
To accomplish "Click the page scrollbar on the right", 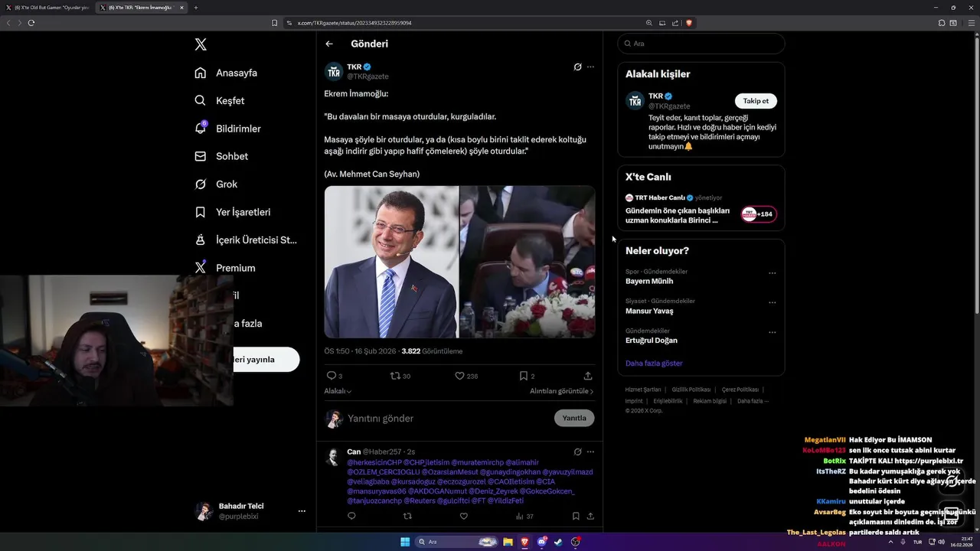I will (x=976, y=176).
